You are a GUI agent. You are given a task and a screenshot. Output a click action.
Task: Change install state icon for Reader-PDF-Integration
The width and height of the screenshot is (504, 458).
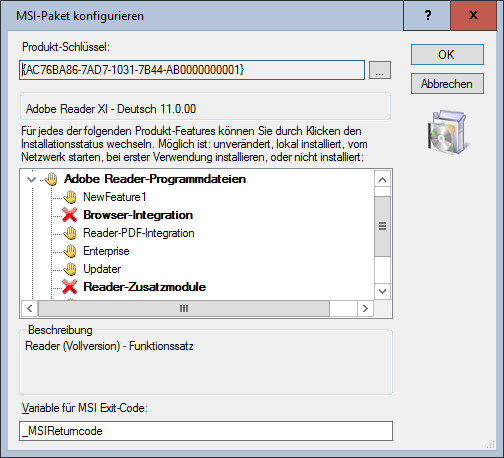70,233
